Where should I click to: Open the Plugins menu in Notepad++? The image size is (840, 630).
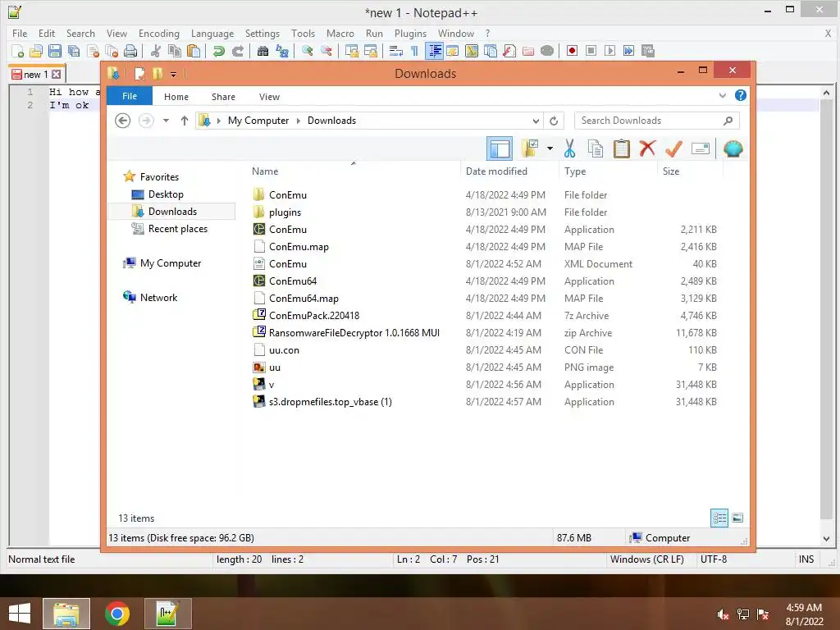(x=410, y=33)
